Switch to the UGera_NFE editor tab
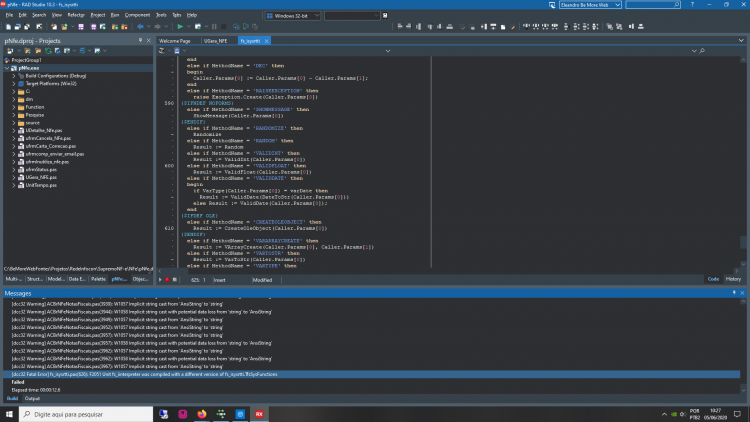Image resolution: width=750 pixels, height=422 pixels. point(216,41)
